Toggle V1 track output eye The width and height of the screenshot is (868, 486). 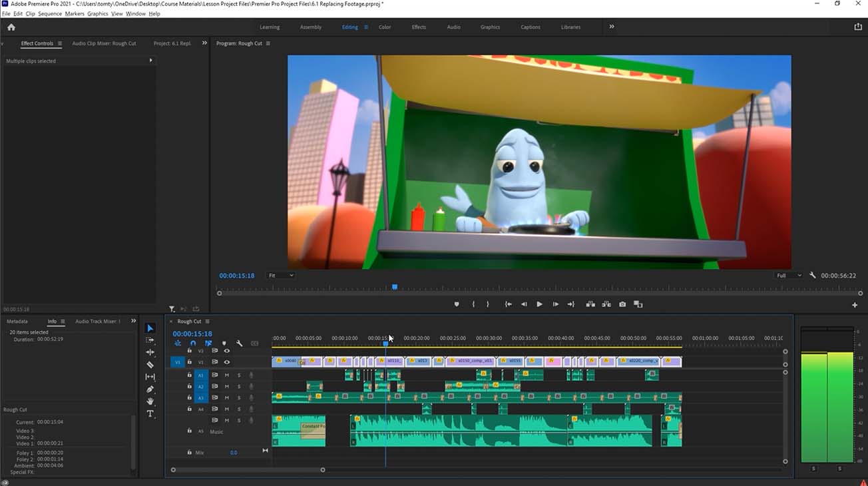tap(226, 362)
